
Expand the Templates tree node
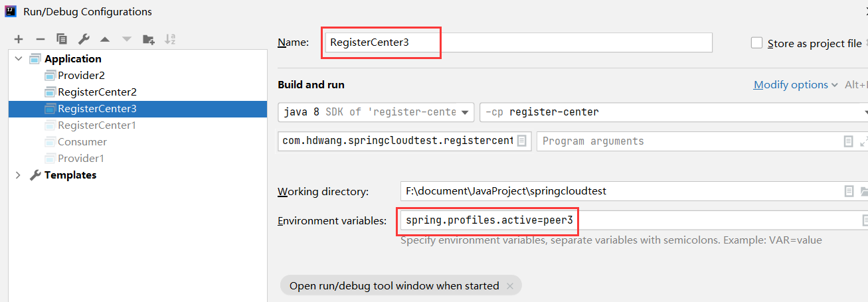[x=19, y=175]
